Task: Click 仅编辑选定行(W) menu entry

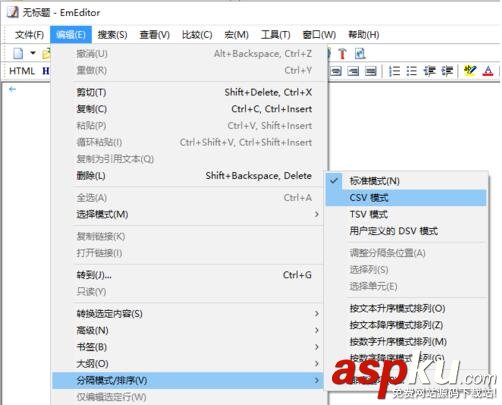Action: pyautogui.click(x=188, y=397)
